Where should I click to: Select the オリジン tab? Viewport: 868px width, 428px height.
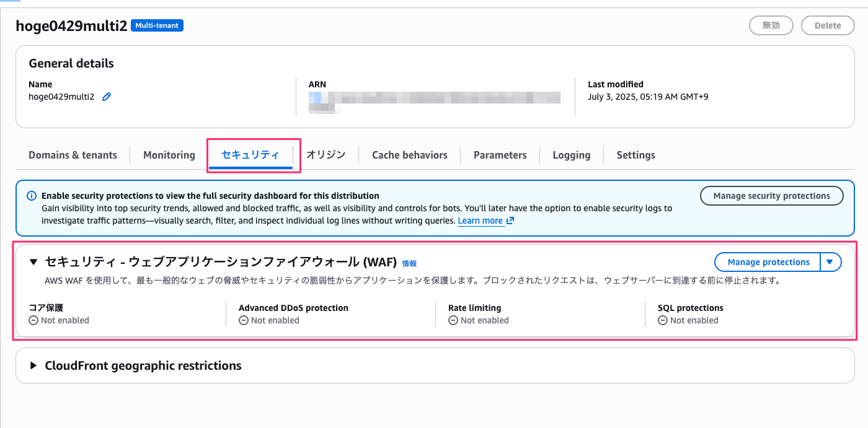[x=325, y=155]
